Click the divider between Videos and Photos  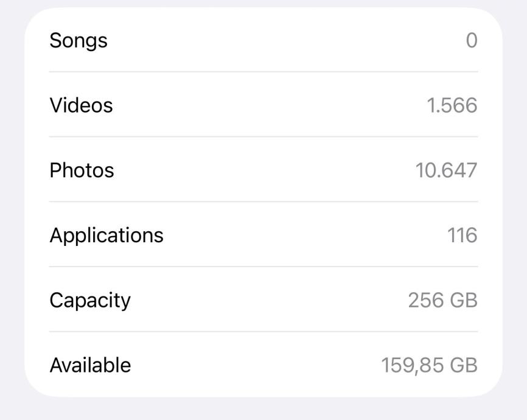[263, 137]
